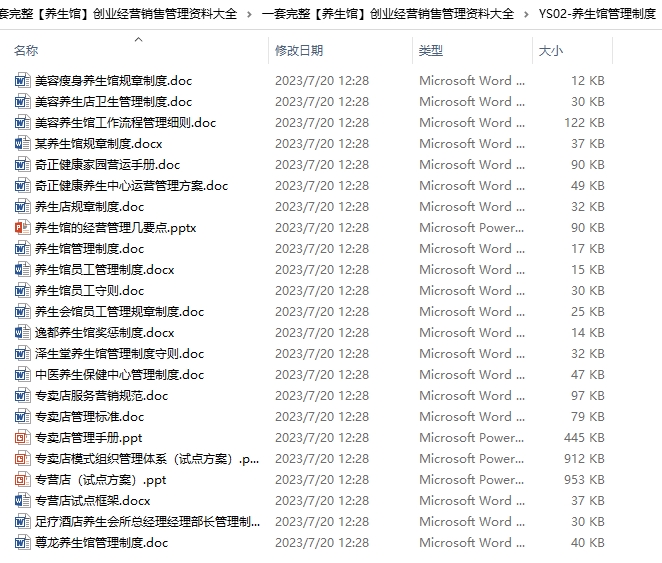Viewport: 662px width, 563px height.
Task: Click the Word icon of 中医养生保健中心管理制度.doc
Action: [23, 374]
